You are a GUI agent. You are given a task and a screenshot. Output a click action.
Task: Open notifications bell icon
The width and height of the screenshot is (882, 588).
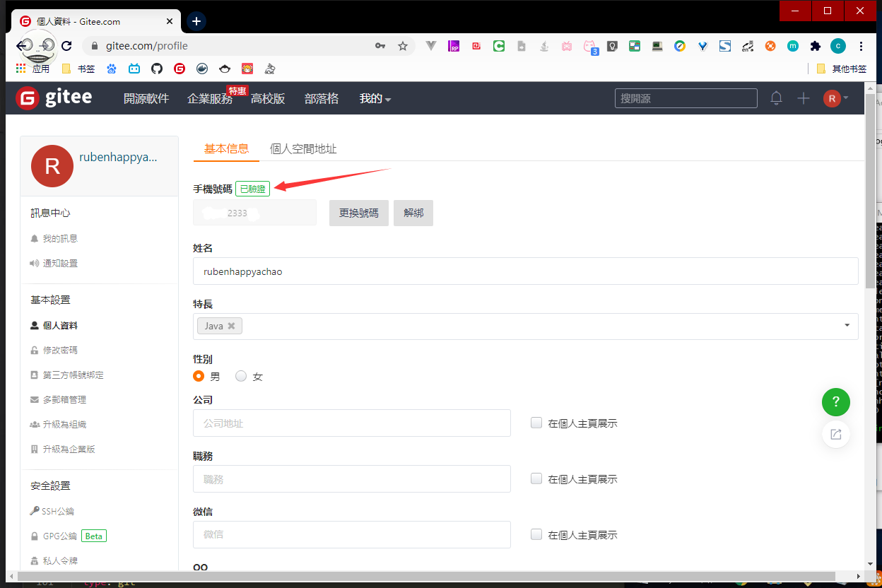tap(776, 98)
